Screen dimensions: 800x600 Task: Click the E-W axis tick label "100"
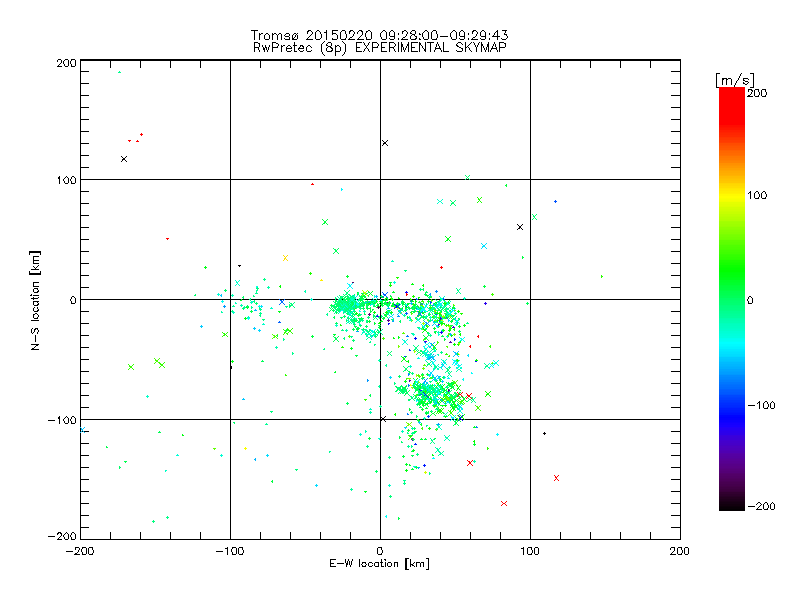click(530, 551)
